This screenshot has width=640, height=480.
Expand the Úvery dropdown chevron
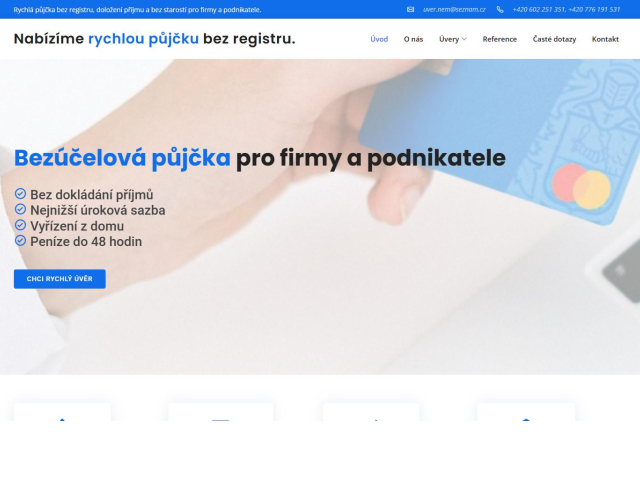click(x=464, y=39)
